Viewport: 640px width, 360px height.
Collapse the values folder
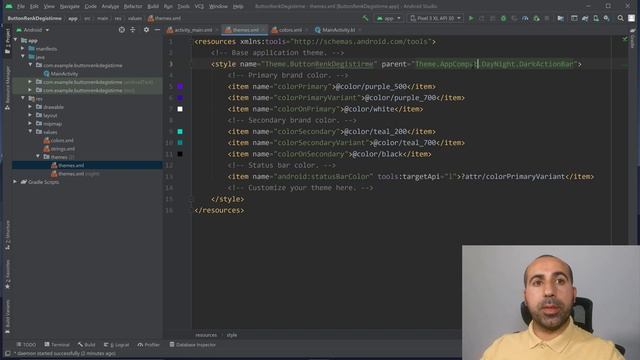click(x=30, y=132)
